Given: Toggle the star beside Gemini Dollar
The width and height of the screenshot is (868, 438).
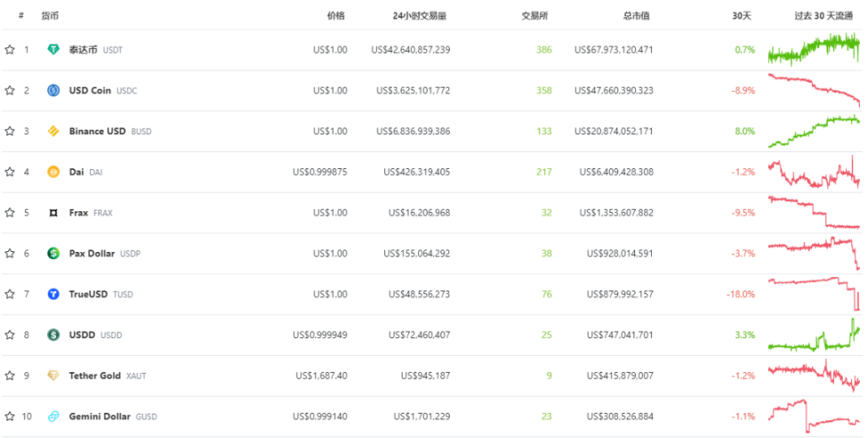Looking at the screenshot, I should (10, 417).
